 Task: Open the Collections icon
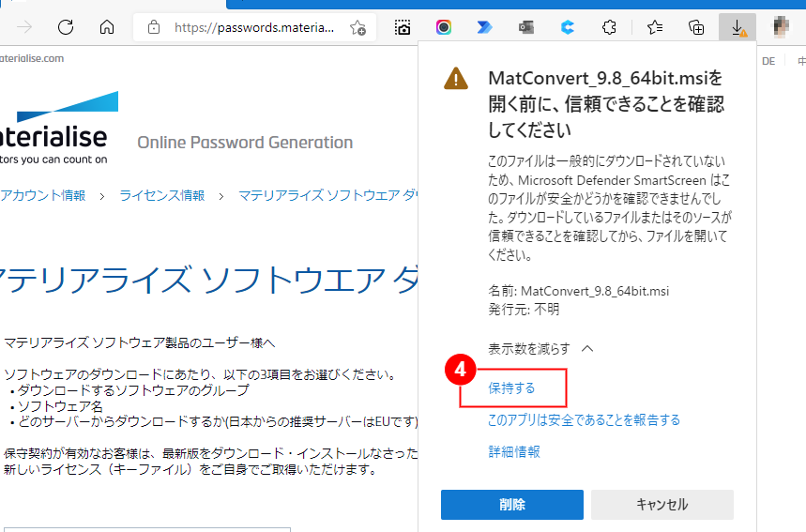point(696,27)
